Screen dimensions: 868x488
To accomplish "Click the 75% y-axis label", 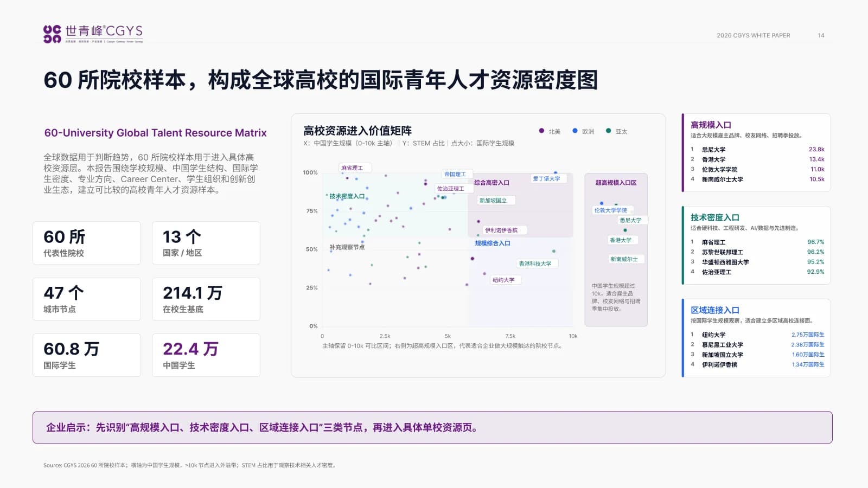I will 312,211.
